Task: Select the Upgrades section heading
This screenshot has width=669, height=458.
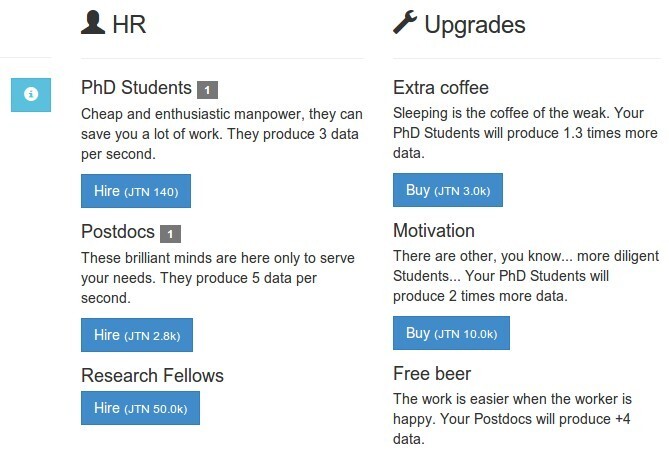Action: [475, 25]
